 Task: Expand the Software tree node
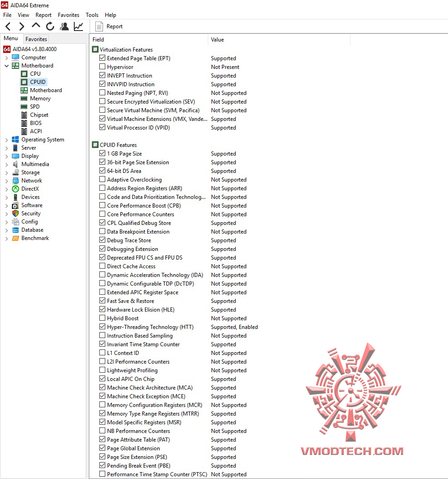point(6,206)
